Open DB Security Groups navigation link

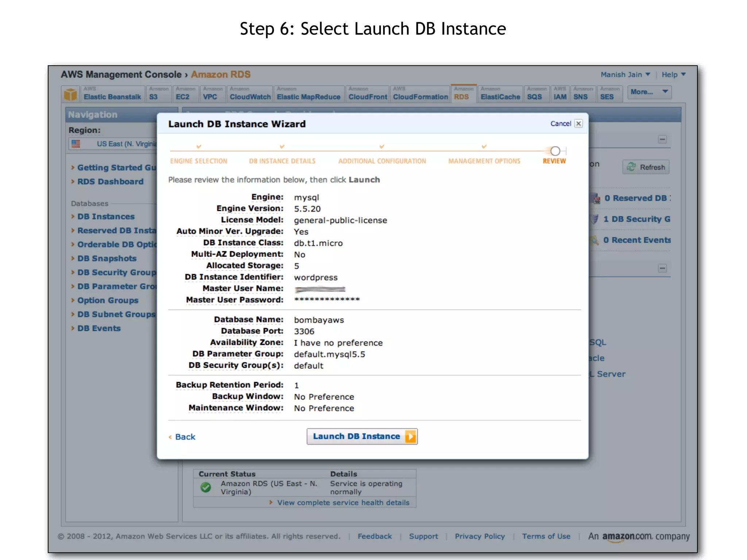pyautogui.click(x=116, y=272)
